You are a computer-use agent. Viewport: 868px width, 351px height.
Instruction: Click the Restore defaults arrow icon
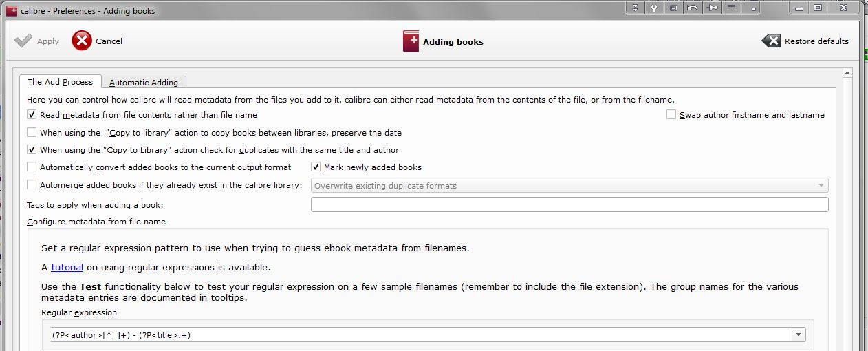771,41
